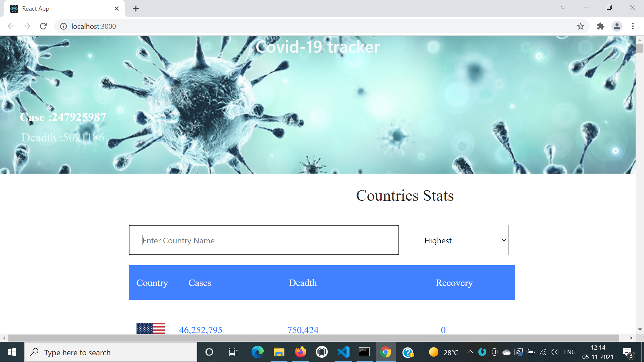Image resolution: width=644 pixels, height=362 pixels.
Task: Click the volume icon in the system tray
Action: pyautogui.click(x=554, y=352)
